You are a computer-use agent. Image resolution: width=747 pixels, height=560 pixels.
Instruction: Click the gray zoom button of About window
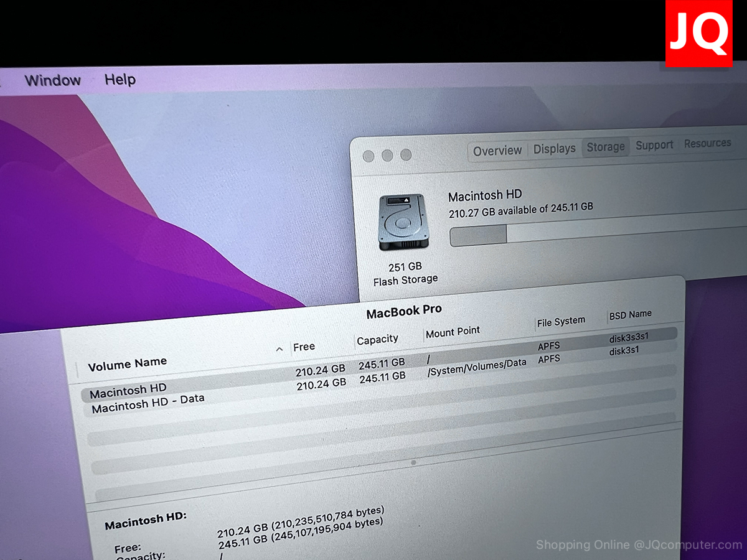(x=406, y=154)
